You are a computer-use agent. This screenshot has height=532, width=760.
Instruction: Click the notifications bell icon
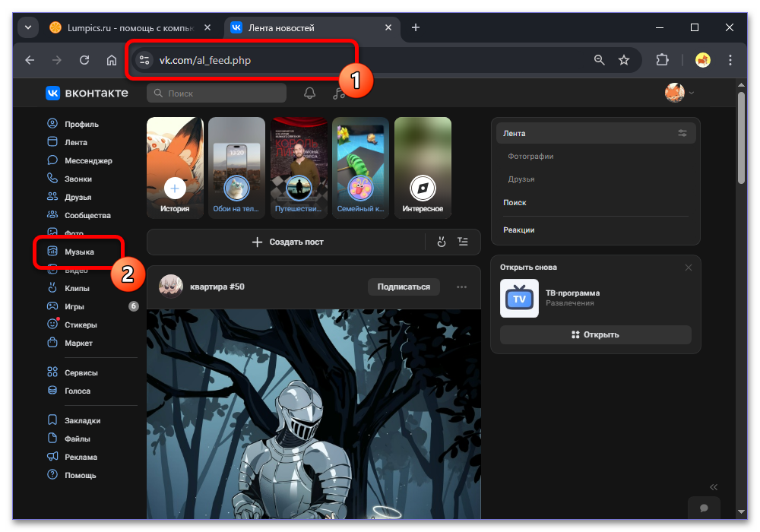pos(310,93)
